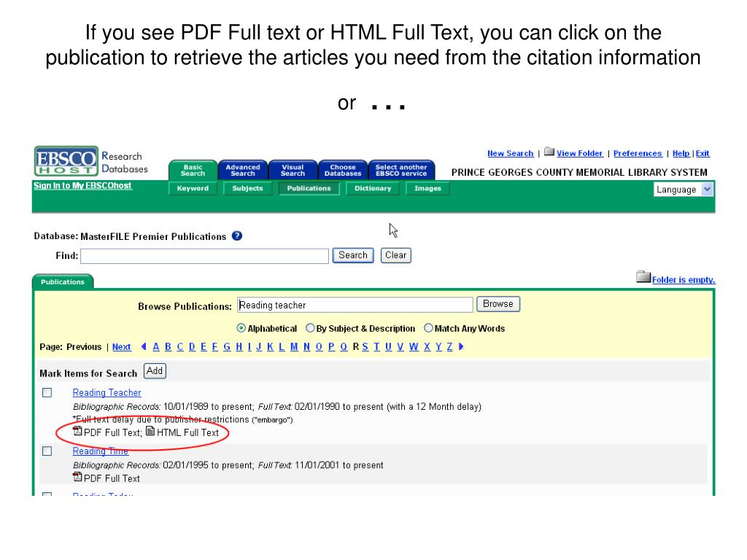Select the Dictionary sub-tab

click(373, 188)
